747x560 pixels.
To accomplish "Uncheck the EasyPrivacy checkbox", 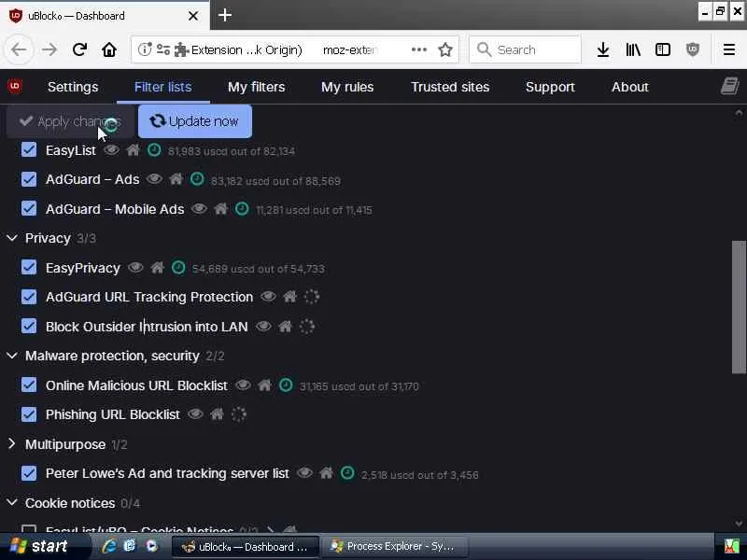I will coord(29,267).
